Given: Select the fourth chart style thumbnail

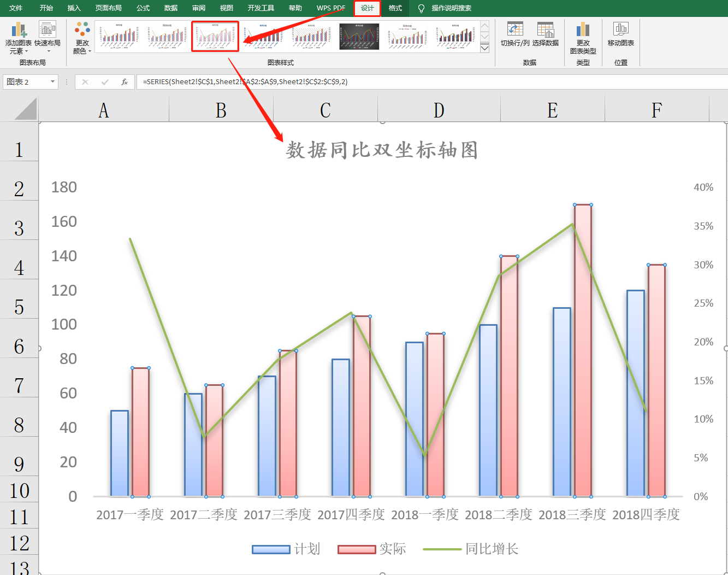Looking at the screenshot, I should 263,37.
